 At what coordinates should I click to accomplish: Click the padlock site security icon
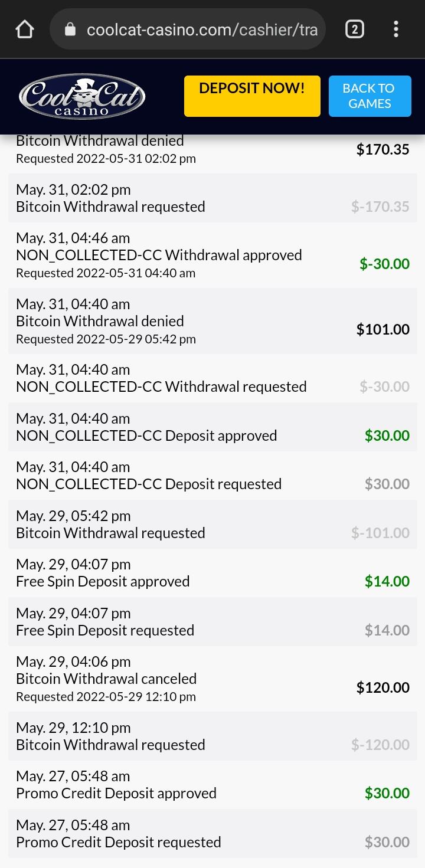click(x=70, y=30)
